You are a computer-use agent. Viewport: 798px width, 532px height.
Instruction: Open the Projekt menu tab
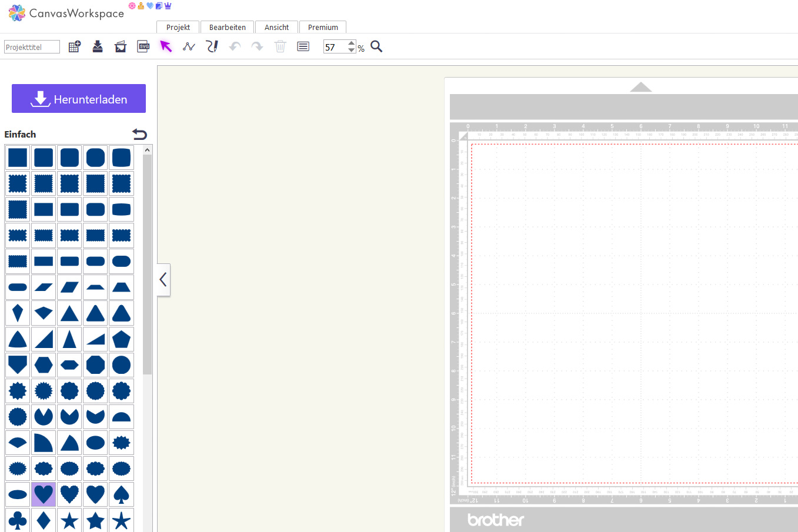coord(178,27)
